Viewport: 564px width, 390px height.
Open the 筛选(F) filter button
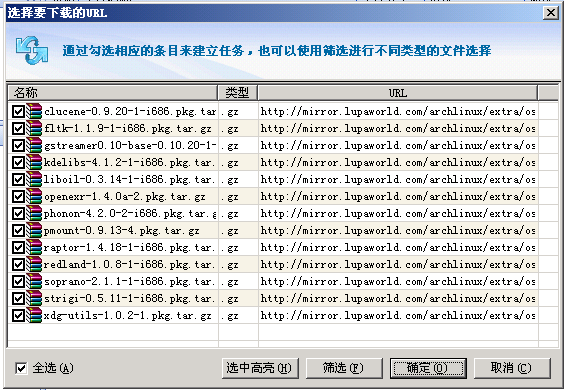tap(344, 368)
